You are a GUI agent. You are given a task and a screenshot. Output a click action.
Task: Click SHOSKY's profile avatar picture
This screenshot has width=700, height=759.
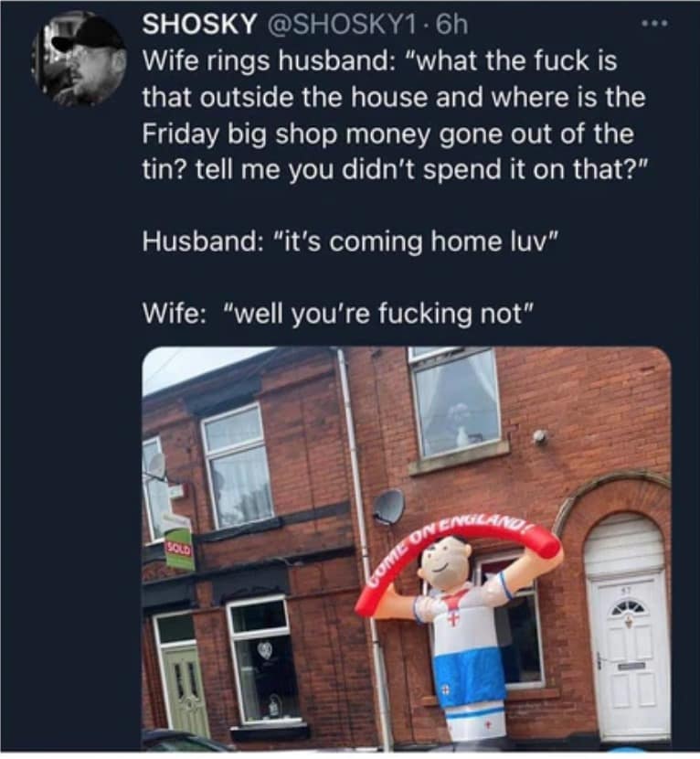pos(80,59)
